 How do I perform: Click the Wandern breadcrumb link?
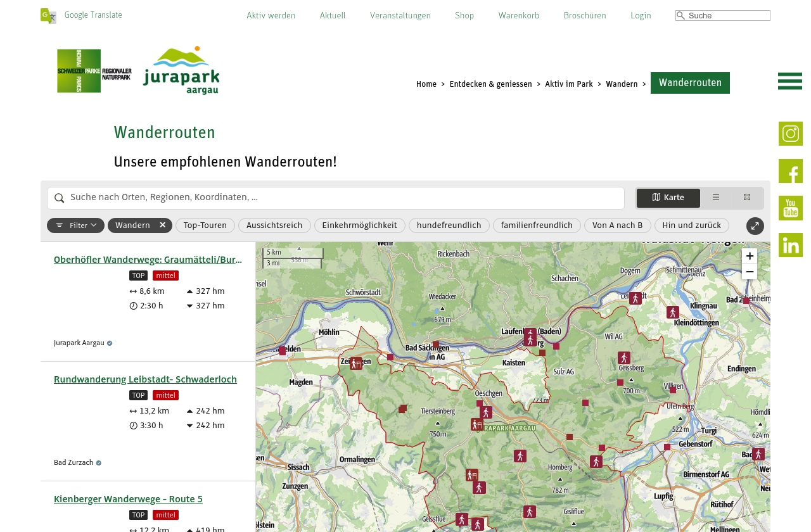click(622, 84)
